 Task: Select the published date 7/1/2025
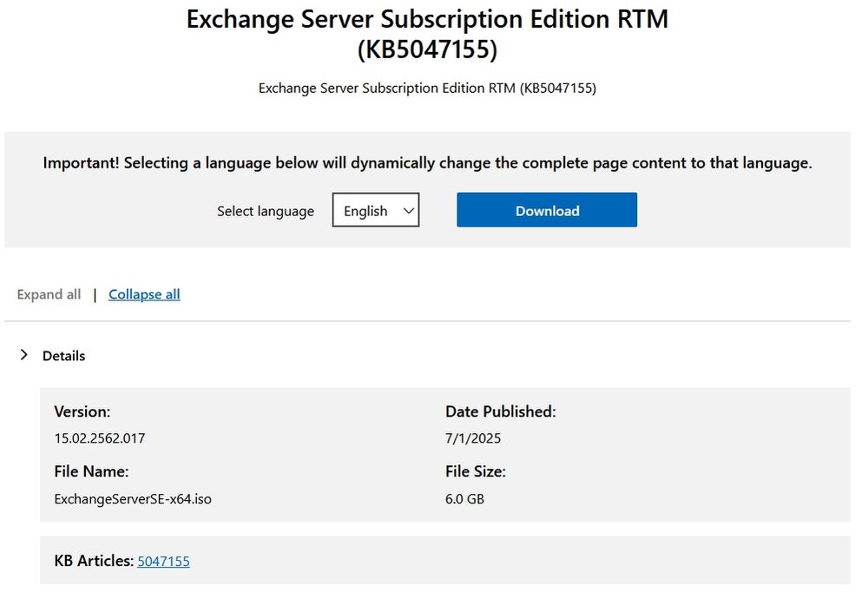(473, 438)
